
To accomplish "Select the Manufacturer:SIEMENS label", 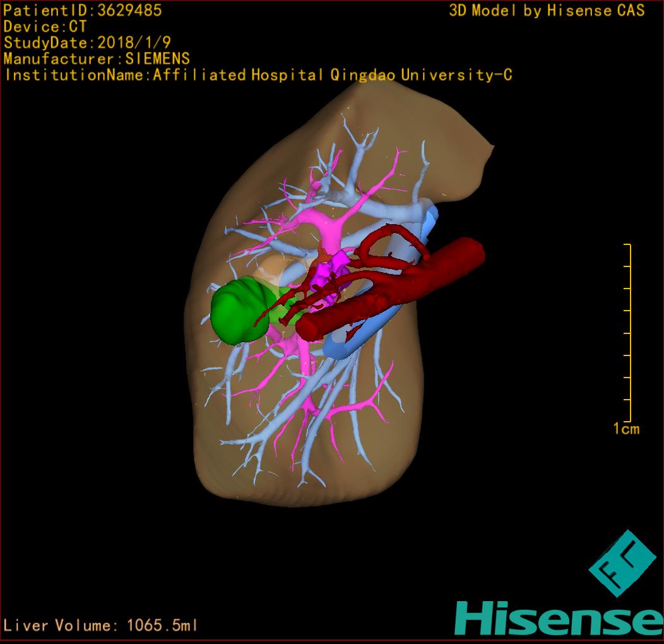I will click(x=97, y=59).
